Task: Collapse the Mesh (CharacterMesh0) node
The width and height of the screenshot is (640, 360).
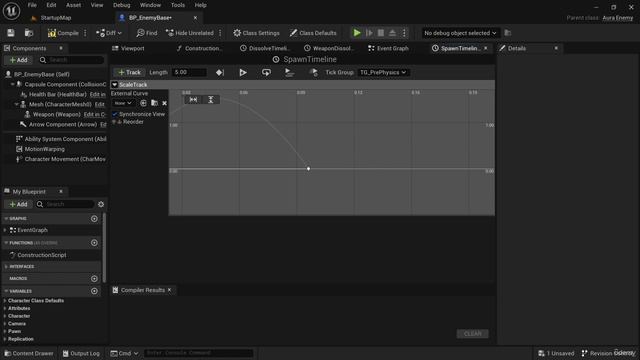Action: coord(17,104)
